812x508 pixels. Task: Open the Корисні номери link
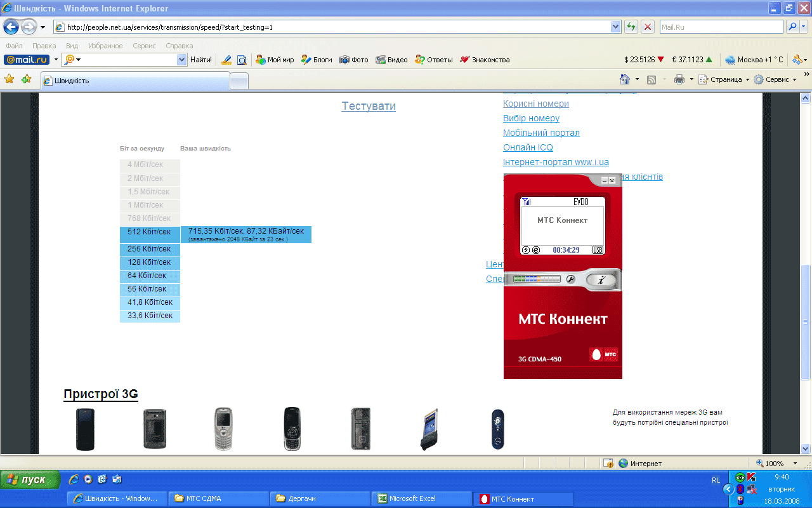coord(536,104)
